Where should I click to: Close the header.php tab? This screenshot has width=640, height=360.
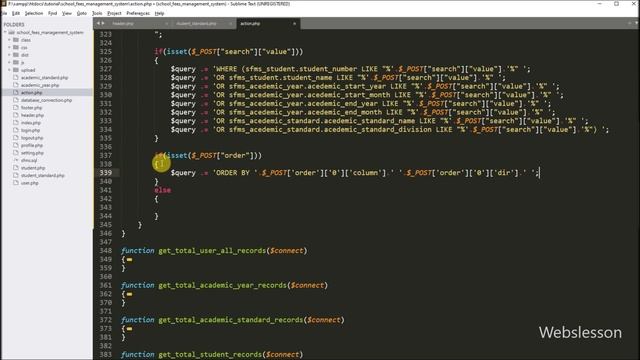(x=167, y=24)
